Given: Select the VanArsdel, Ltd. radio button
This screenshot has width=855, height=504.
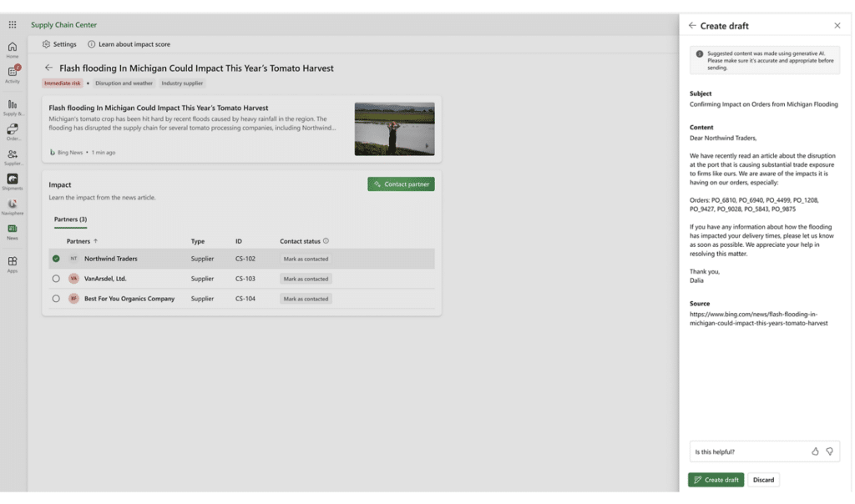Looking at the screenshot, I should coord(56,279).
